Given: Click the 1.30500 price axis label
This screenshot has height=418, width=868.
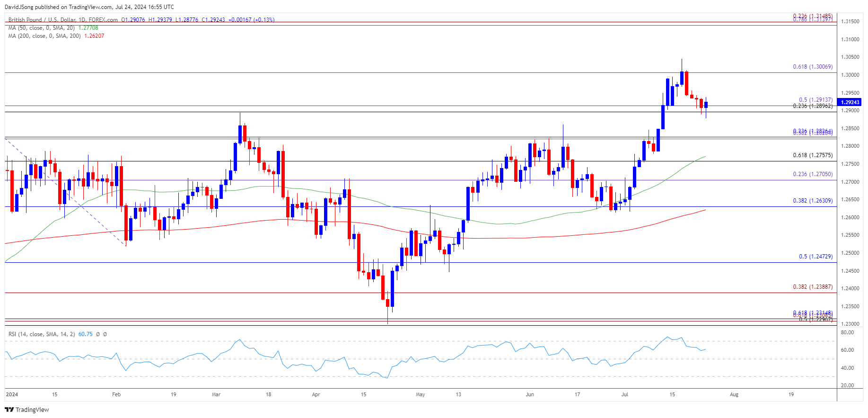Looking at the screenshot, I should coord(850,57).
